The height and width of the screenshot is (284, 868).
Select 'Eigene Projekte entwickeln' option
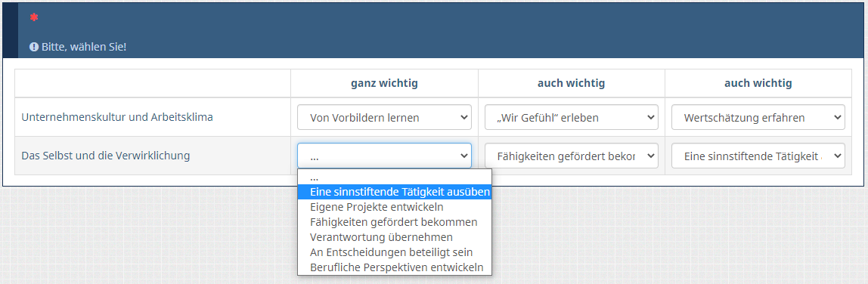(394, 207)
